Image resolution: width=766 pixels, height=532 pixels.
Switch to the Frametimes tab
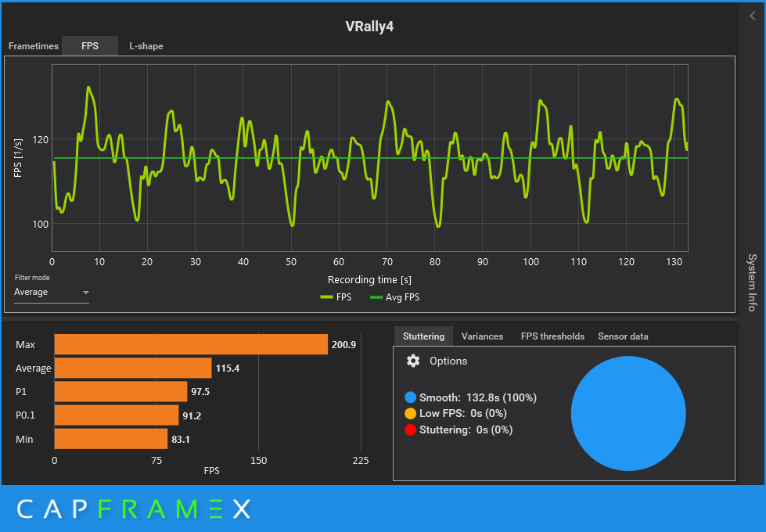pyautogui.click(x=33, y=46)
